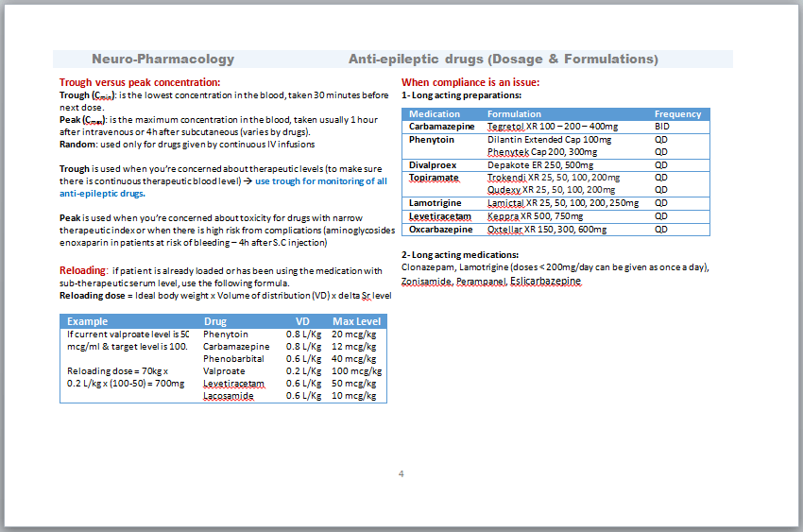This screenshot has height=532, width=803.
Task: Click the 'When compliance is an issue' heading
Action: [470, 82]
